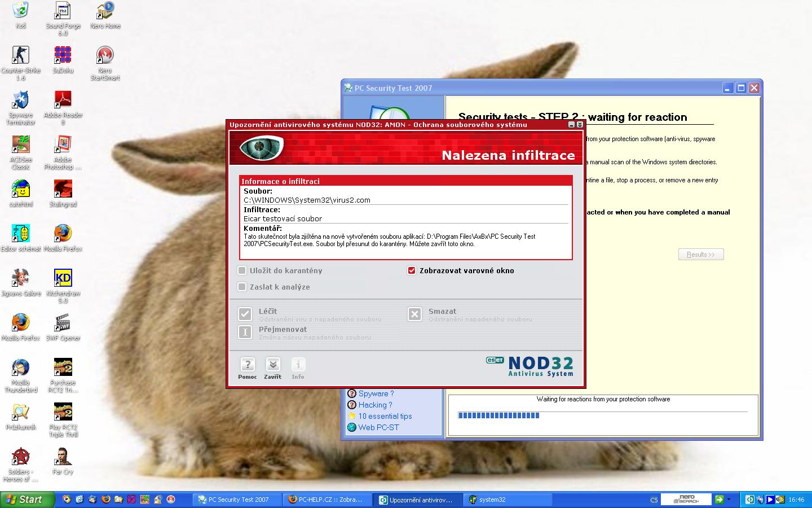812x508 pixels.
Task: Open cutehtml desktop icon
Action: (x=21, y=194)
